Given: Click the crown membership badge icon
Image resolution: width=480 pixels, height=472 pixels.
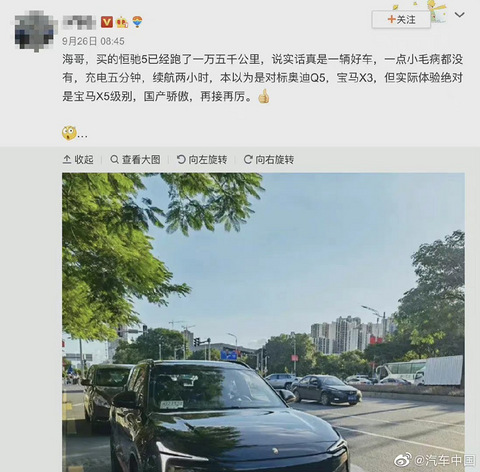Looking at the screenshot, I should (122, 22).
